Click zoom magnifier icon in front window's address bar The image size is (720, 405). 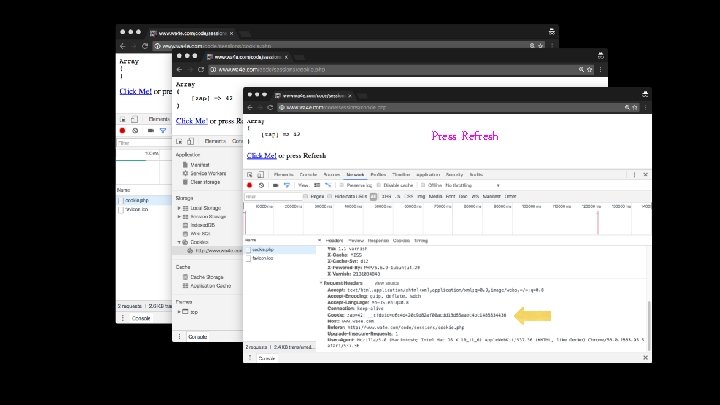point(627,107)
